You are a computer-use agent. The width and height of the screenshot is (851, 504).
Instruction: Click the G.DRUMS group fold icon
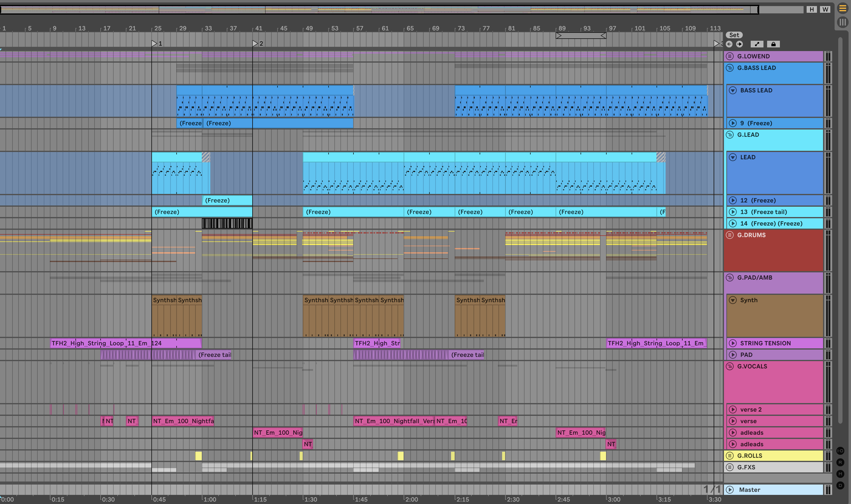pos(730,235)
